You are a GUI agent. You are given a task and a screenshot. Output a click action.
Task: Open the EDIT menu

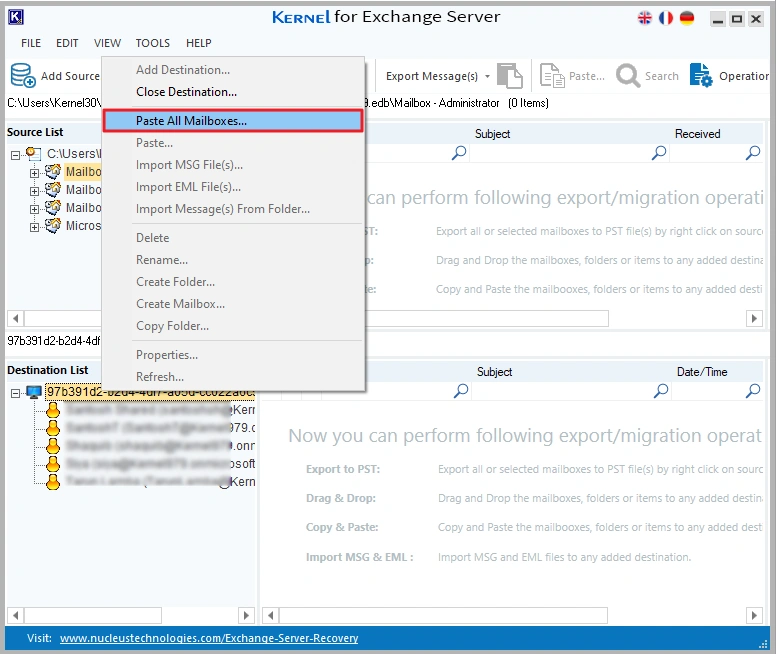(67, 43)
